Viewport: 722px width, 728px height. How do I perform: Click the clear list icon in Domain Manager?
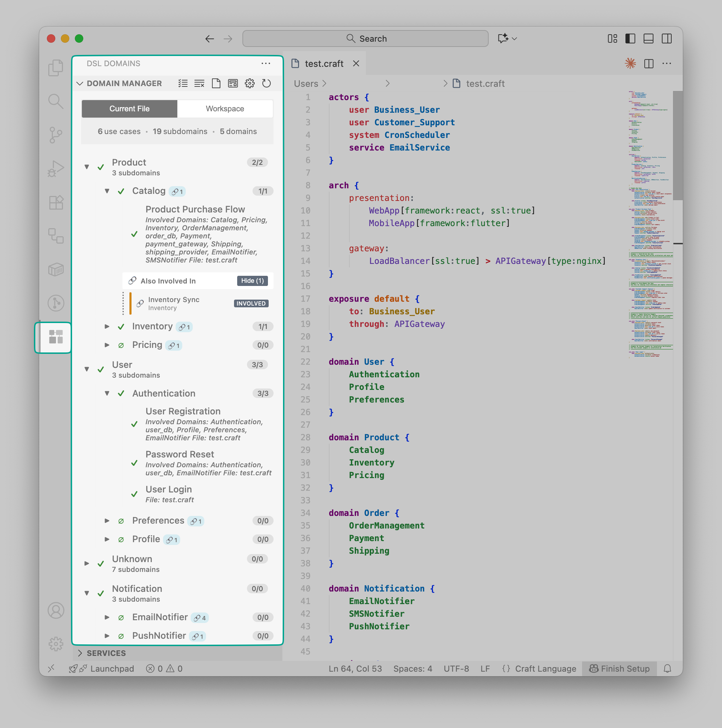pos(199,83)
